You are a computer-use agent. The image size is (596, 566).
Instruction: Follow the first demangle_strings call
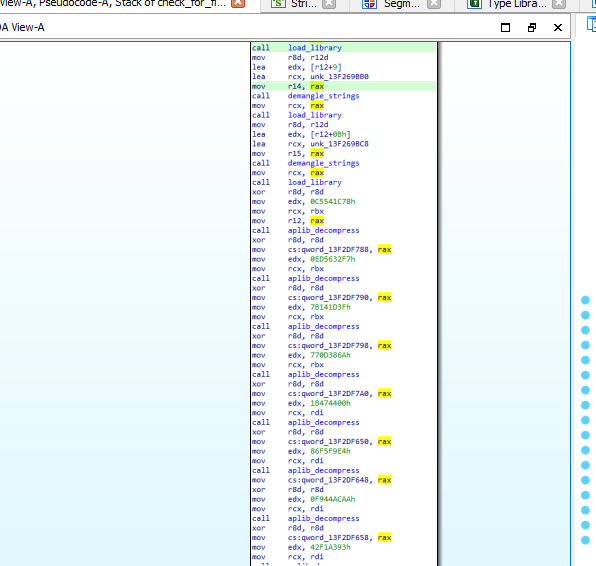point(323,96)
